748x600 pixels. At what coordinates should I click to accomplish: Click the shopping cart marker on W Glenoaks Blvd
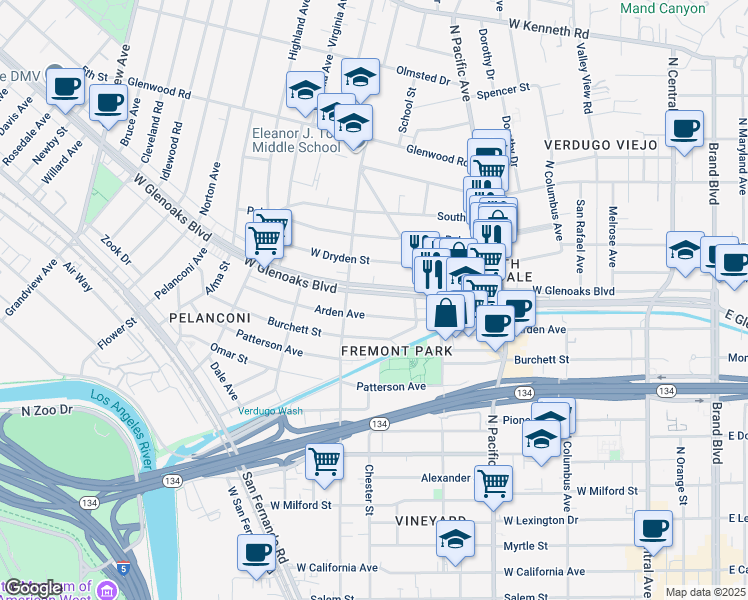[x=265, y=242]
